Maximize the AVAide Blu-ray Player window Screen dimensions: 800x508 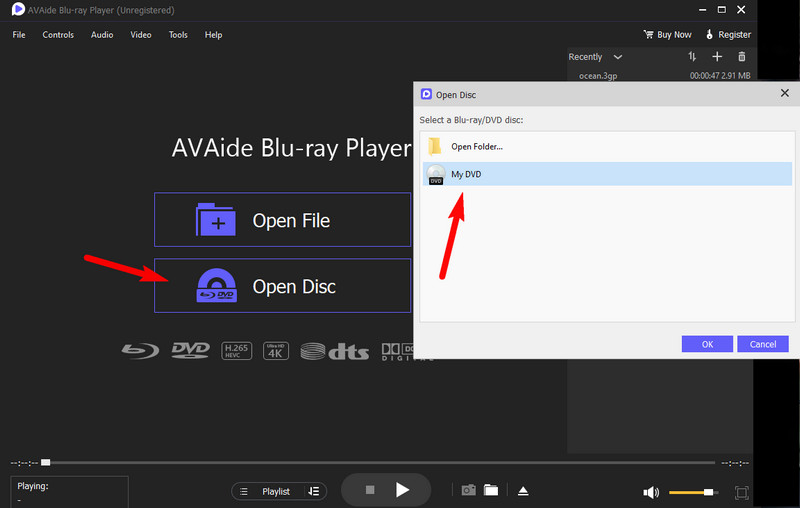721,10
